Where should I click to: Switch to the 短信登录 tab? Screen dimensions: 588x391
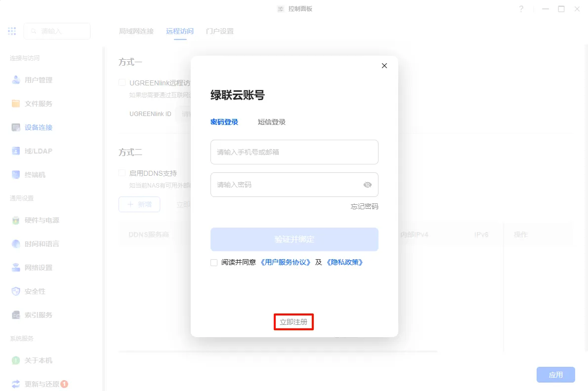pos(271,122)
